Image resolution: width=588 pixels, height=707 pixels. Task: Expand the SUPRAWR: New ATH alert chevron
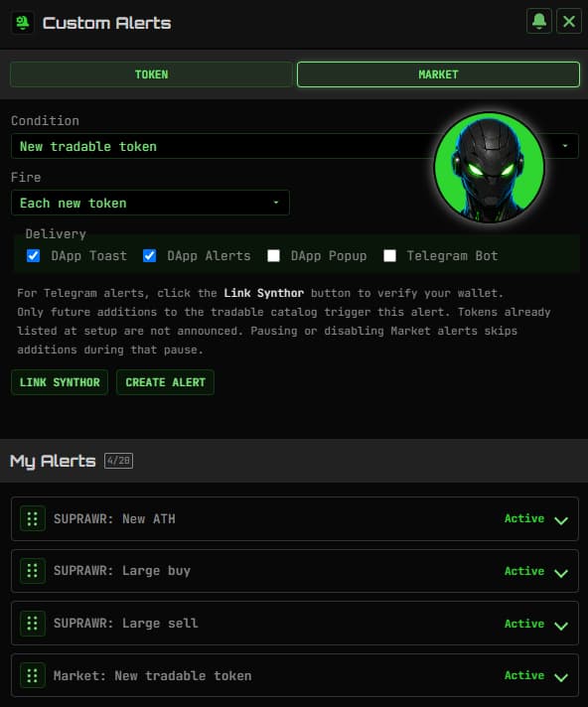561,520
